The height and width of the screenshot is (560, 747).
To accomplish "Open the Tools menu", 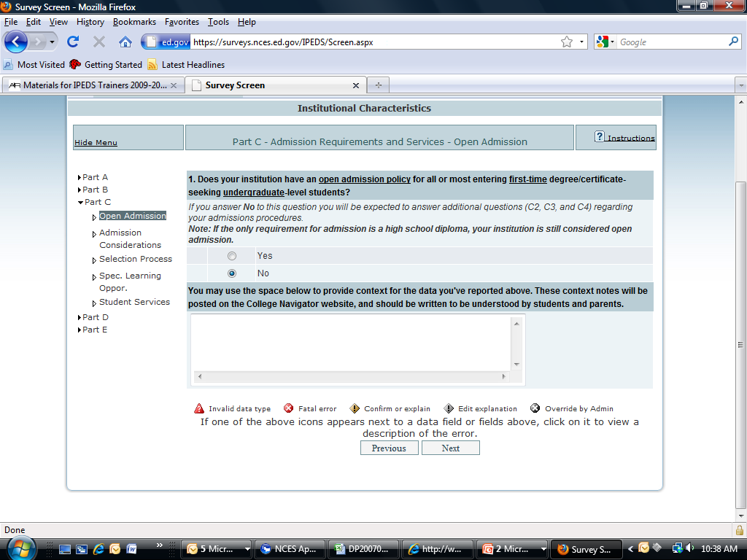I will [x=218, y=22].
